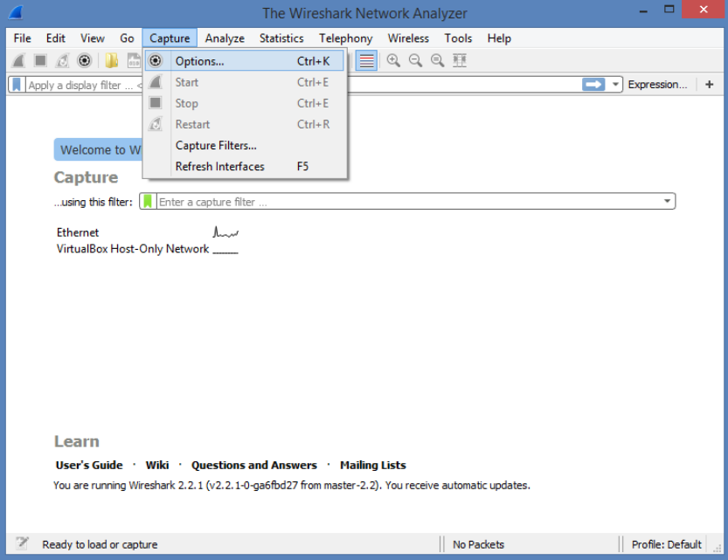The height and width of the screenshot is (560, 728).
Task: Click the 'Welcome to W' banner
Action: pyautogui.click(x=99, y=149)
